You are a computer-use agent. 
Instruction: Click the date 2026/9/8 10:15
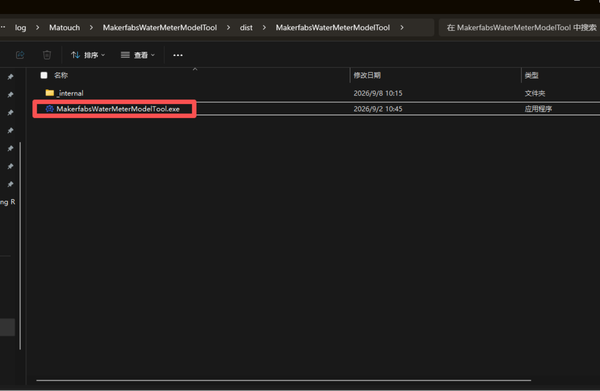pos(378,93)
